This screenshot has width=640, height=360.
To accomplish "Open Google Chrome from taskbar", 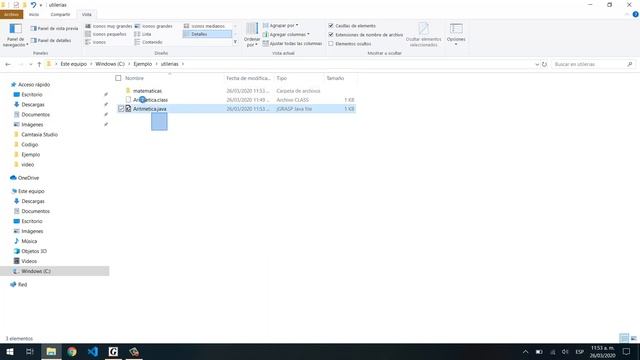I will 72,351.
